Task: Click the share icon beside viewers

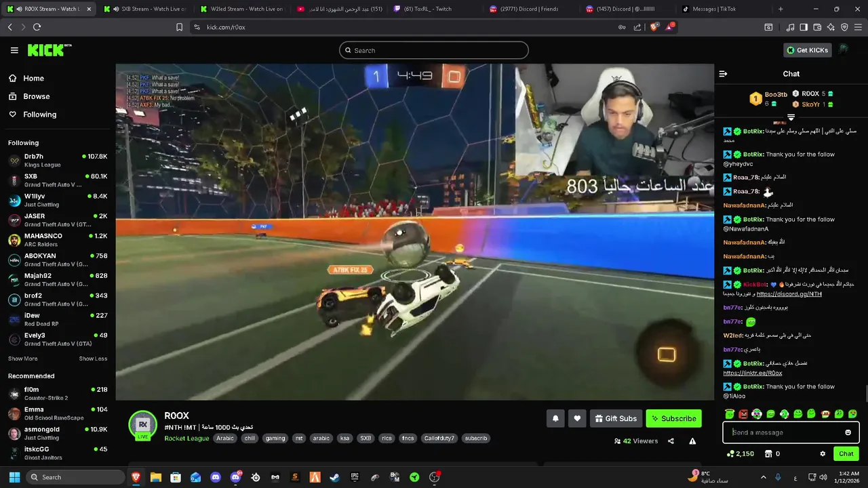Action: coord(671,441)
